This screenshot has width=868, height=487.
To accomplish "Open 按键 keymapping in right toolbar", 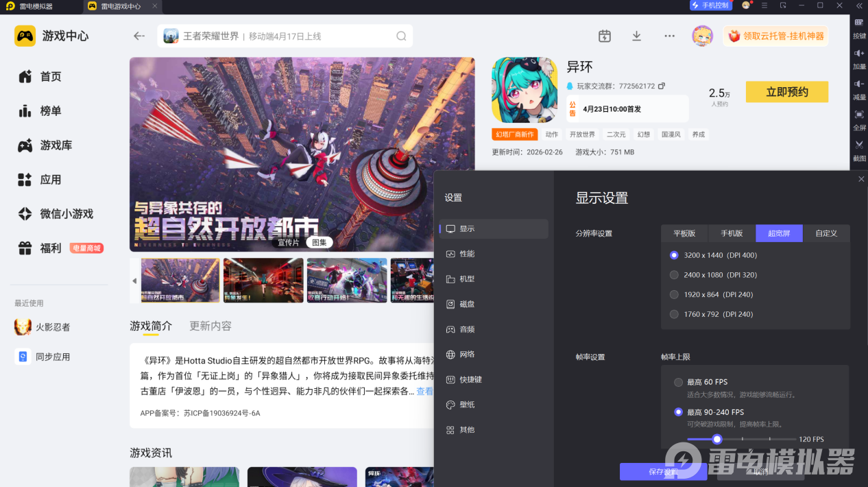I will pyautogui.click(x=859, y=28).
